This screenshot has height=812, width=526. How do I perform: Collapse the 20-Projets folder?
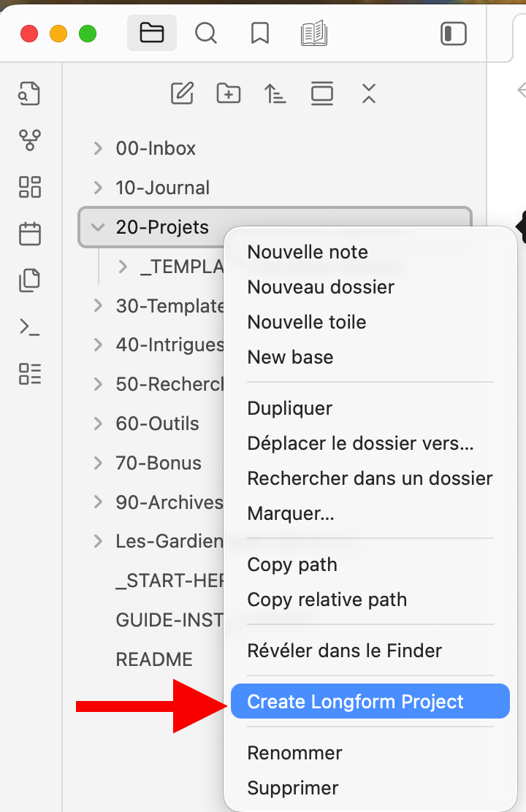point(98,227)
